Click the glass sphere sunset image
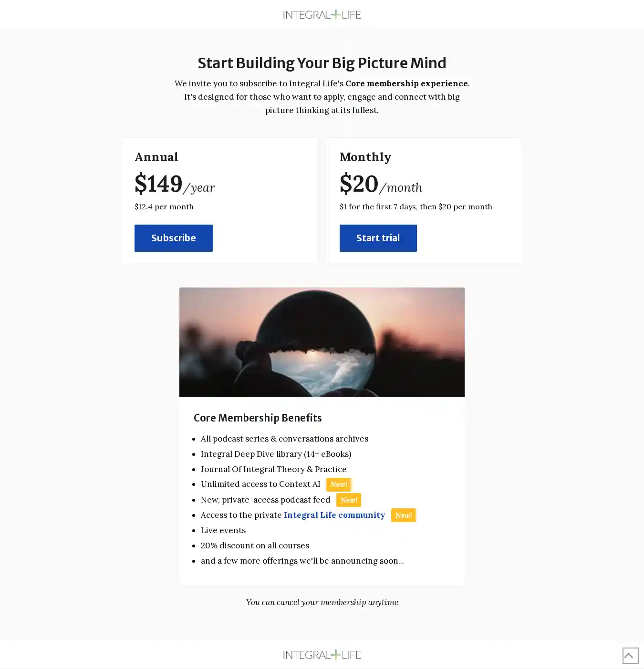Image resolution: width=644 pixels, height=669 pixels. point(322,342)
